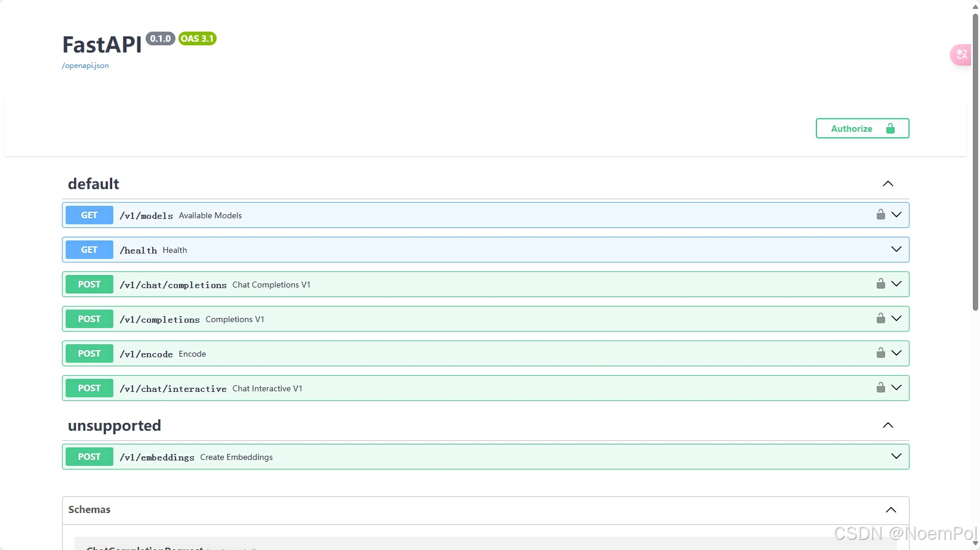
Task: Collapse the unsupported section arrow
Action: point(888,425)
